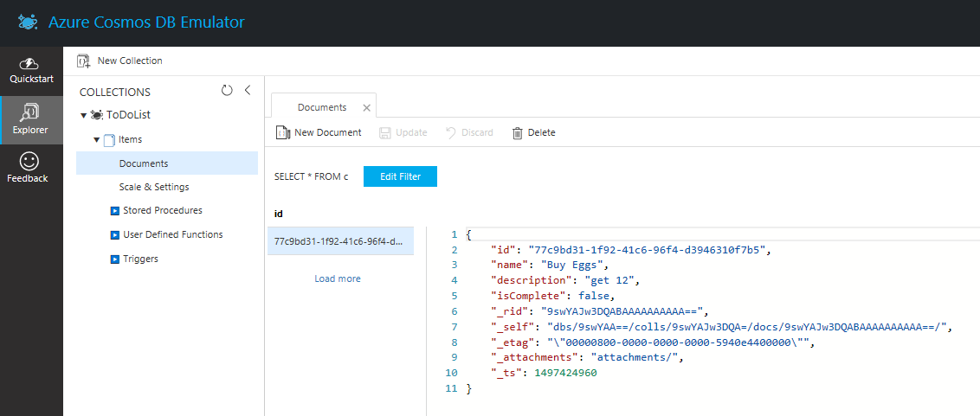
Task: Click the New Collection icon
Action: [83, 61]
